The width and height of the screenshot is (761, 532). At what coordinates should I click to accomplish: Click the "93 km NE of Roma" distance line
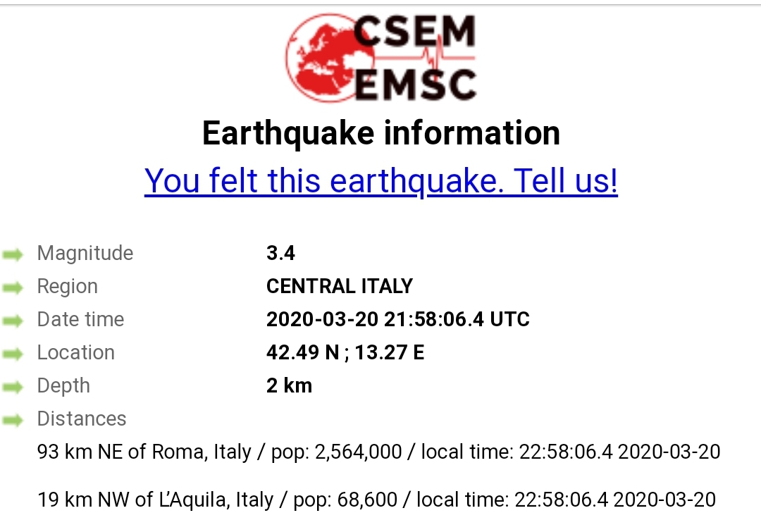pos(378,452)
